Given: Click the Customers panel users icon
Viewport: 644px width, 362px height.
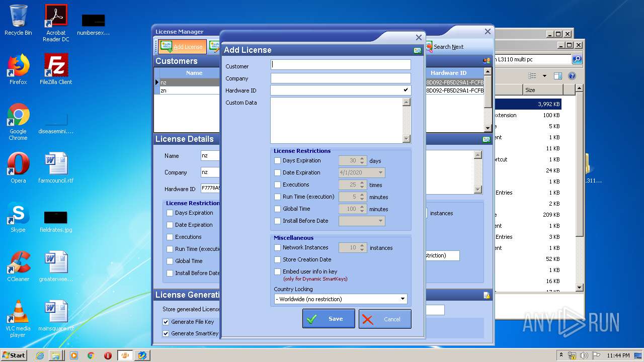Looking at the screenshot, I should coord(487,61).
